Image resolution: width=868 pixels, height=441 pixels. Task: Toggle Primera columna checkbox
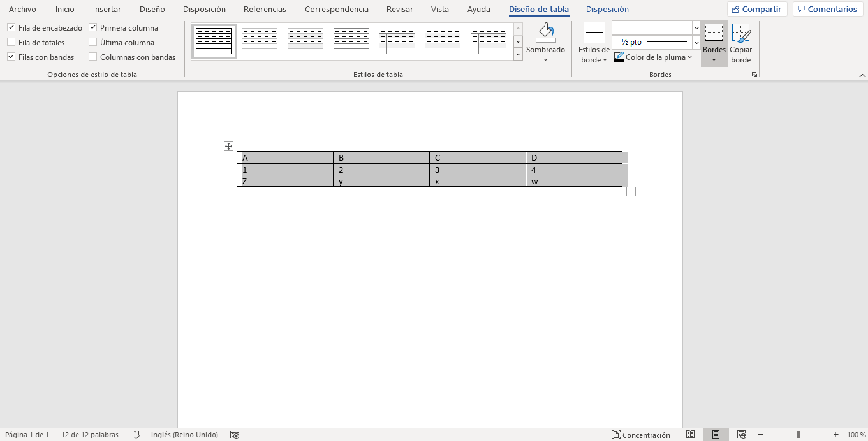[x=93, y=28]
